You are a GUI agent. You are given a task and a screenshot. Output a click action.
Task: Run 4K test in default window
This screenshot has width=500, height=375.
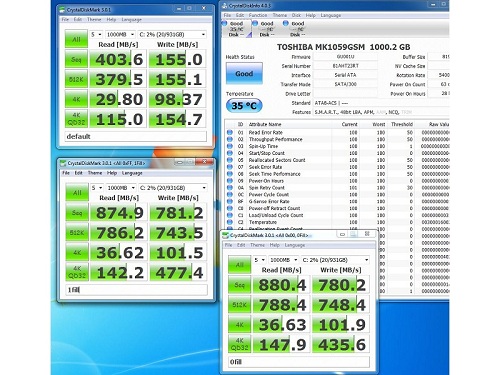pos(76,99)
